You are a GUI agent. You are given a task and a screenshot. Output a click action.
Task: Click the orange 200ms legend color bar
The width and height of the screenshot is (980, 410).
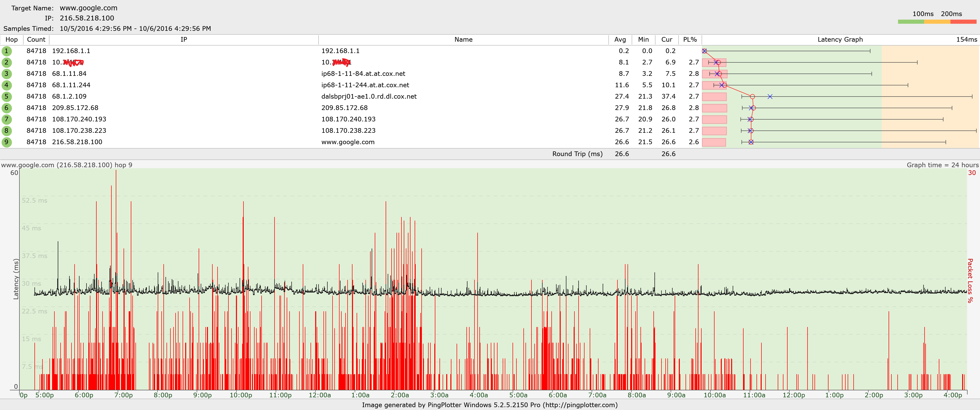(937, 22)
